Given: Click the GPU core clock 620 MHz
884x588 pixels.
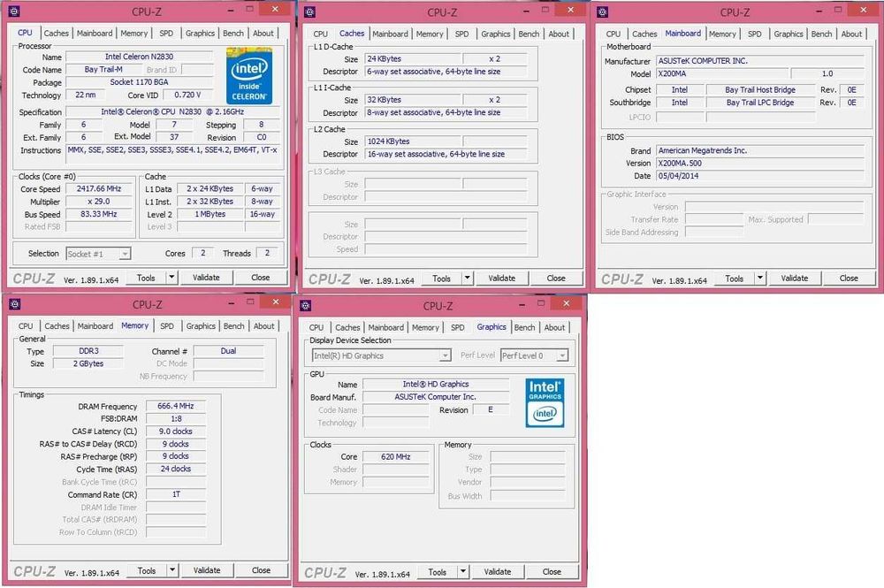Looking at the screenshot, I should coord(396,456).
